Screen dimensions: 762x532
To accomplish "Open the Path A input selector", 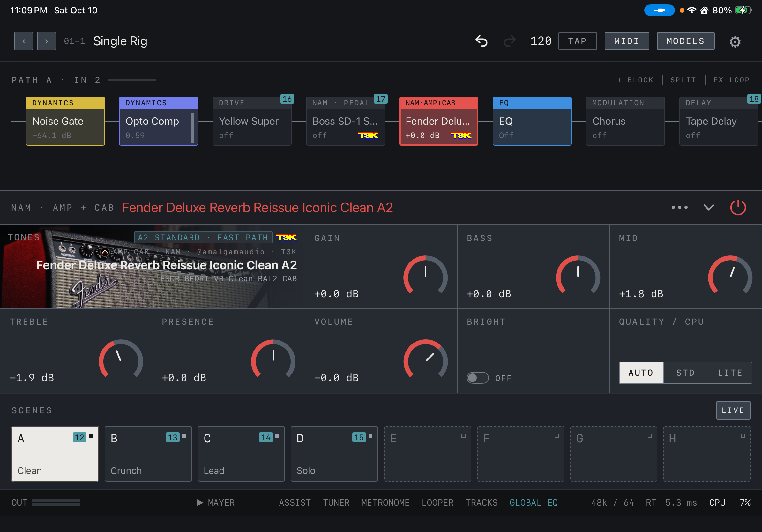I will (56, 80).
